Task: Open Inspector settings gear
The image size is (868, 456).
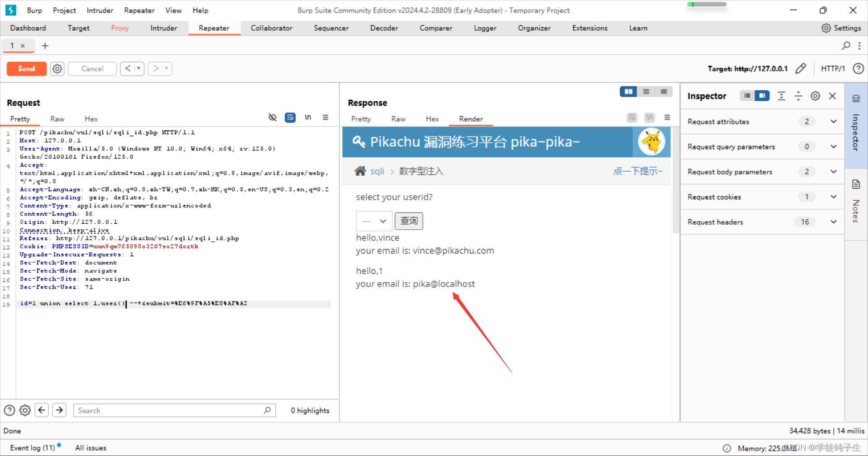Action: [x=815, y=96]
